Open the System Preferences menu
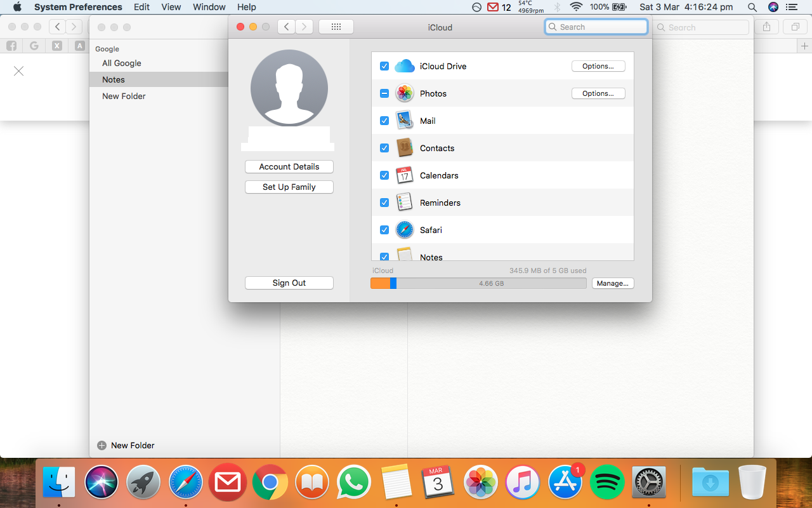Screen dimensions: 812x508 coord(78,7)
